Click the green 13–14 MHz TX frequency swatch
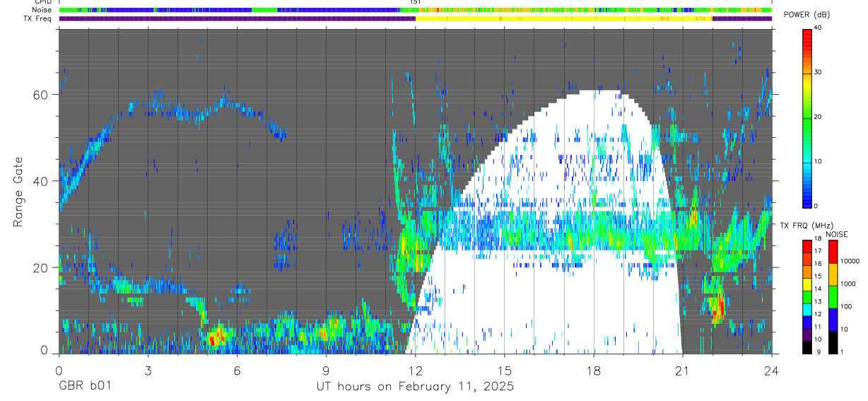Screen dimensions: 868x401 click(807, 297)
